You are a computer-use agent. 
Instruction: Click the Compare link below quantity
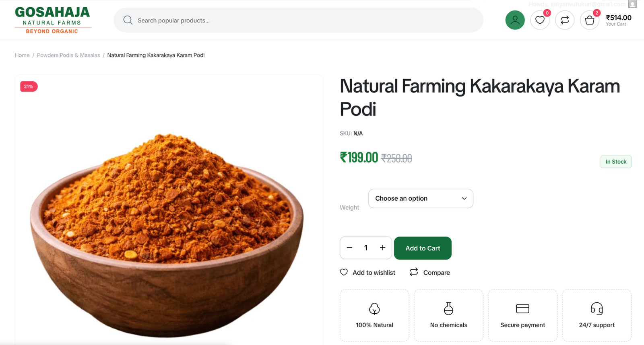[430, 273]
